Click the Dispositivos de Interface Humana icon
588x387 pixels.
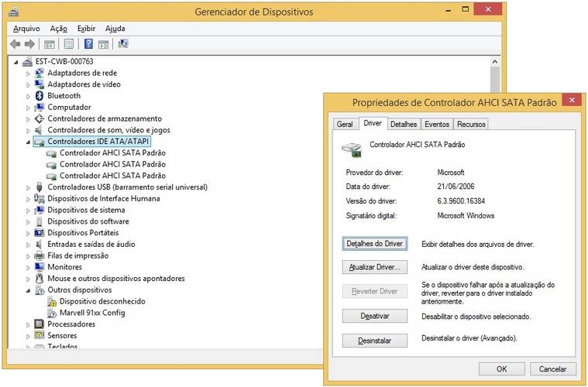(x=40, y=199)
